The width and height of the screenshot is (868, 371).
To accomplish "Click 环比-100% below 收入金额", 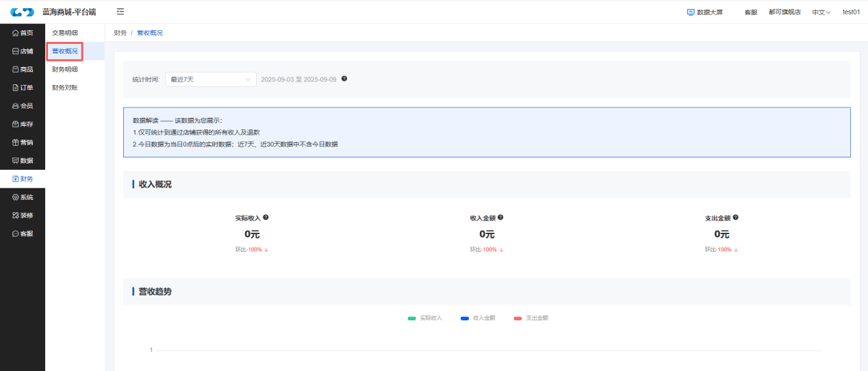I will (487, 250).
